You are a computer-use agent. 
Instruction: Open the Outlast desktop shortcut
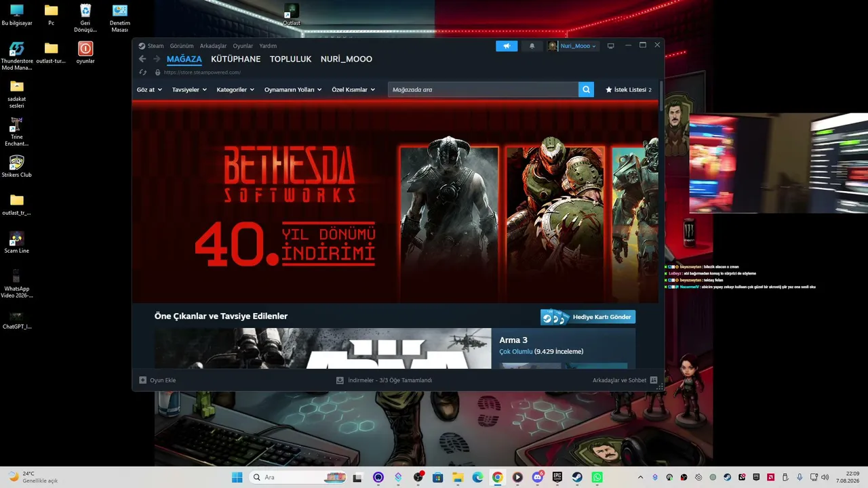(x=291, y=14)
